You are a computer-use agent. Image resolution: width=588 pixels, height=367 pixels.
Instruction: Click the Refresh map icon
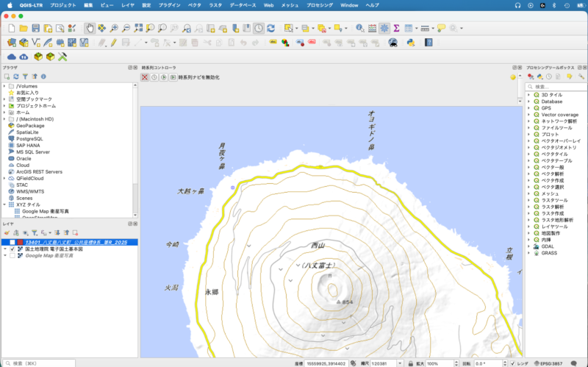click(270, 28)
